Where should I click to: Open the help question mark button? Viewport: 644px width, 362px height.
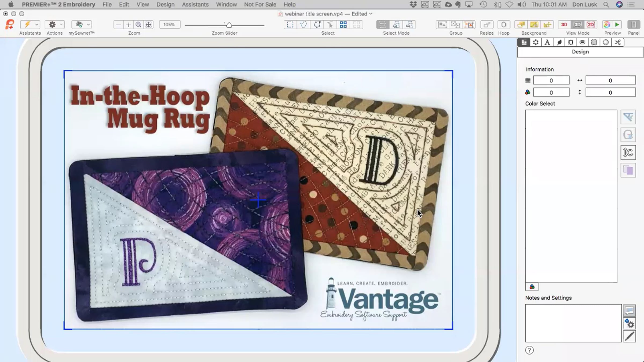(x=529, y=350)
